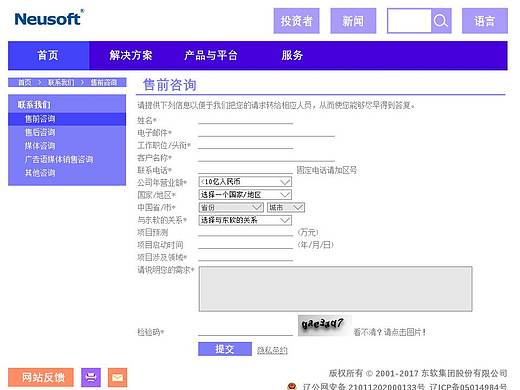Open the 新闻 top button
This screenshot has width=520, height=390.
pos(353,21)
